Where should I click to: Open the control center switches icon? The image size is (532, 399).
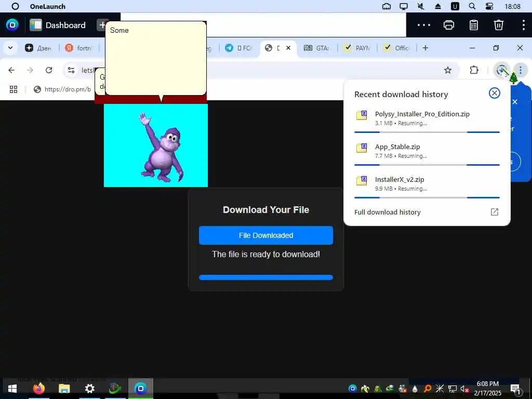tap(489, 6)
